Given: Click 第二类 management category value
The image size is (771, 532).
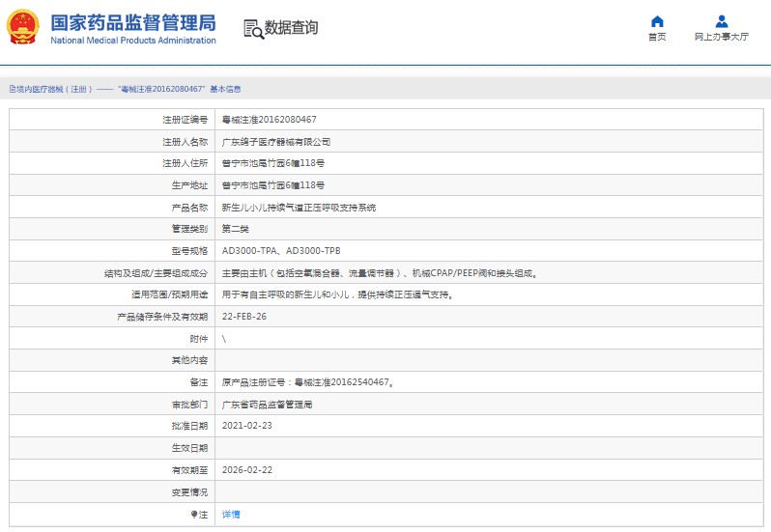Looking at the screenshot, I should [235, 229].
